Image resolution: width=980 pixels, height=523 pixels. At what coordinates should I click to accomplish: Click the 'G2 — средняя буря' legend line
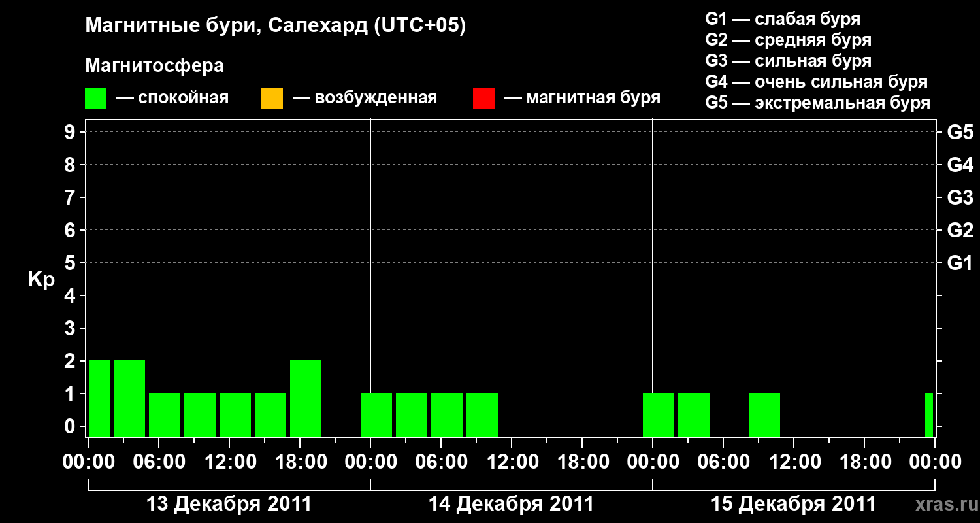789,40
